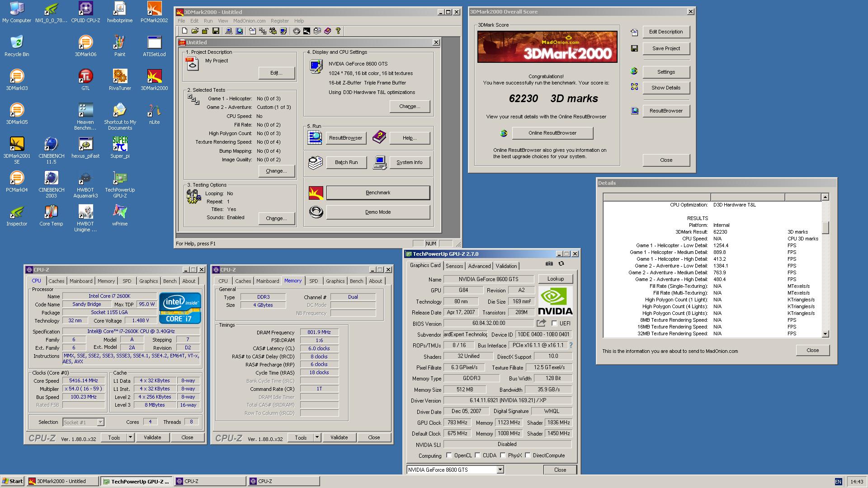Open Core Temp desktop icon
Image resolution: width=868 pixels, height=488 pixels.
tap(51, 215)
